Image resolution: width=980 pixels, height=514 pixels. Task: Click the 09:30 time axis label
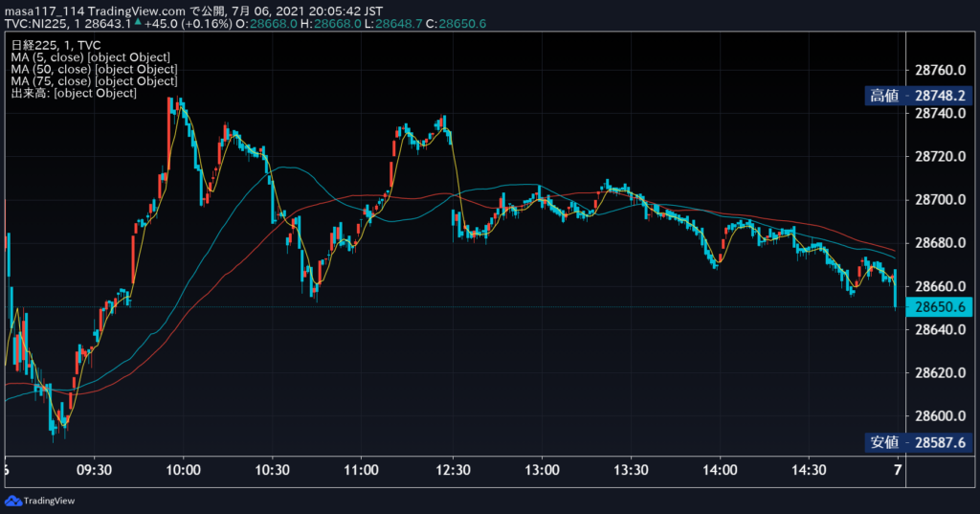[94, 470]
